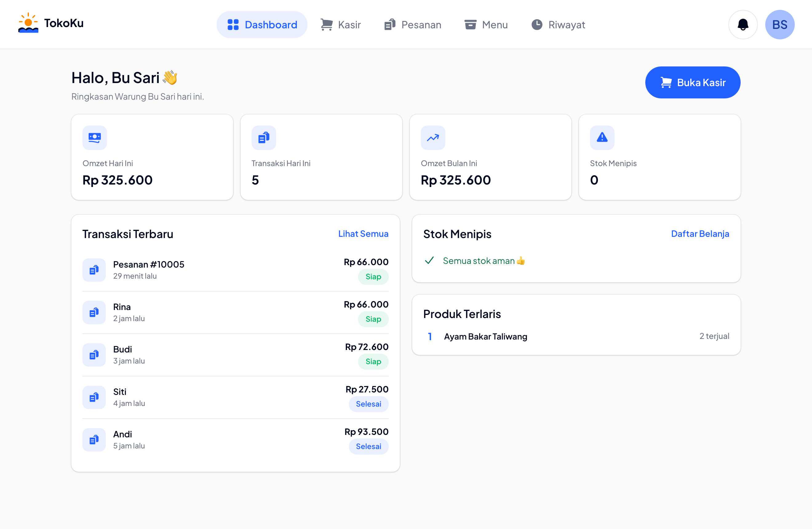Click the Siap badge on Pesanan #10005
This screenshot has height=529, width=812.
pyautogui.click(x=373, y=276)
